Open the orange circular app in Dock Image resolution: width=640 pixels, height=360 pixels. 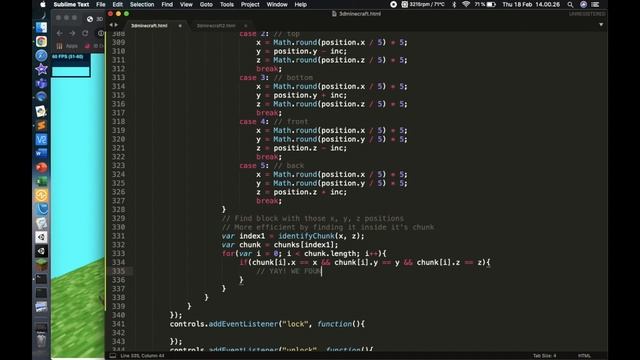[x=41, y=195]
